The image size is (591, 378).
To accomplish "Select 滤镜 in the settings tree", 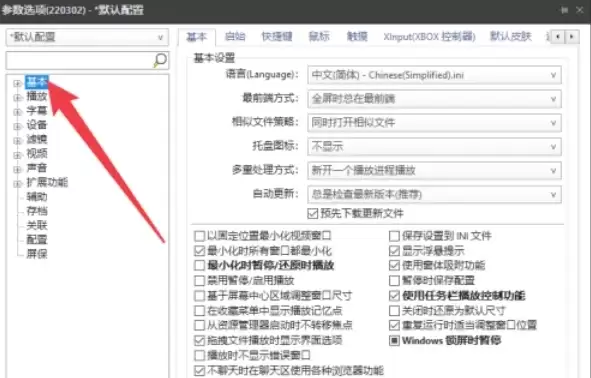I will pyautogui.click(x=37, y=139).
